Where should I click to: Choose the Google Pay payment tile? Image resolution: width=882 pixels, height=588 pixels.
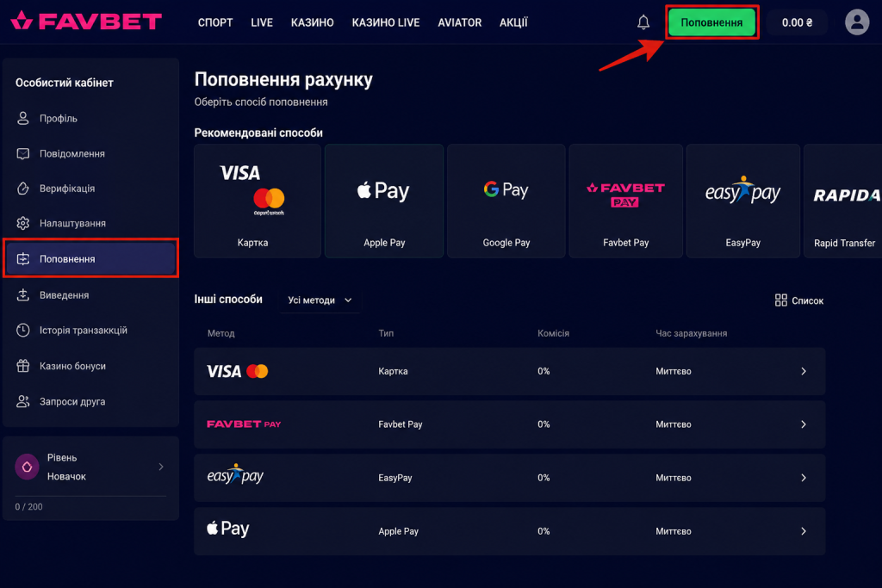tap(506, 201)
